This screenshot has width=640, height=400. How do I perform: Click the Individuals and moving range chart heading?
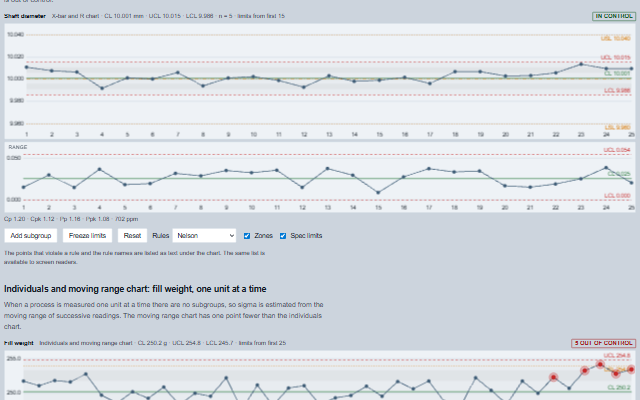pos(135,289)
